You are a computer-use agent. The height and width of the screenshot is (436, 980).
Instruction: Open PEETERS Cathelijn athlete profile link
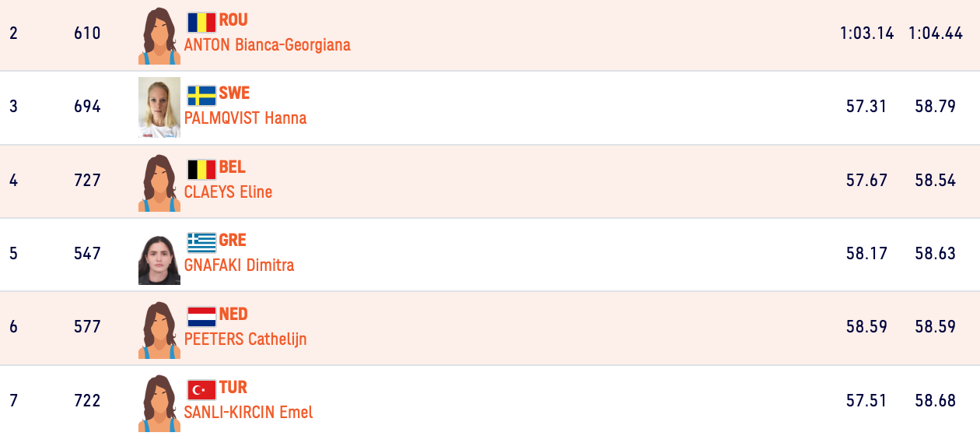[x=245, y=339]
